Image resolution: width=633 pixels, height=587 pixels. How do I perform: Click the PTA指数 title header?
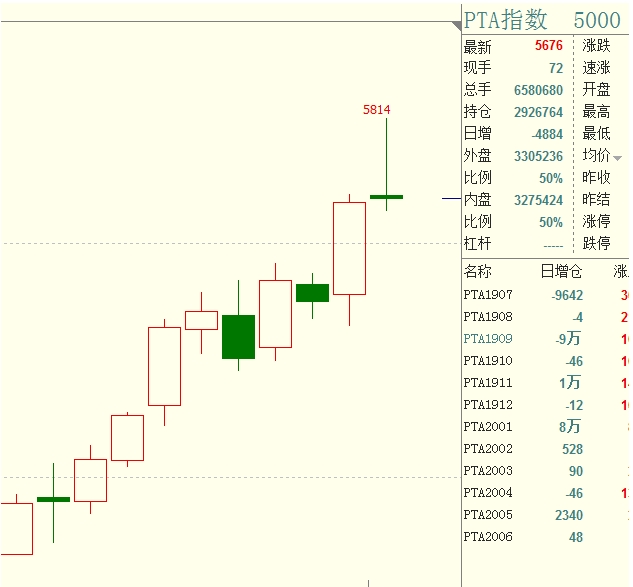[x=505, y=19]
